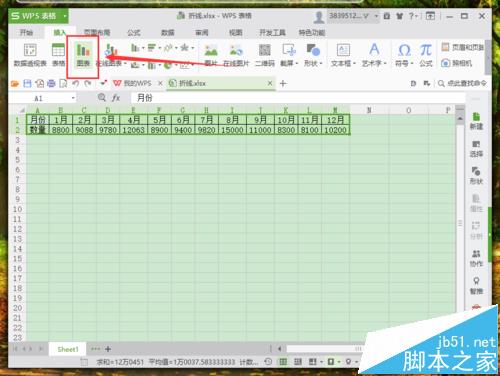Switch to normal view in status bar
This screenshot has width=500, height=376.
coord(283,362)
